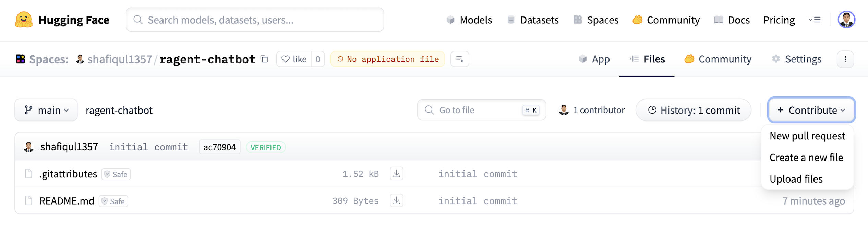
Task: Click the No application file status badge
Action: click(x=388, y=59)
